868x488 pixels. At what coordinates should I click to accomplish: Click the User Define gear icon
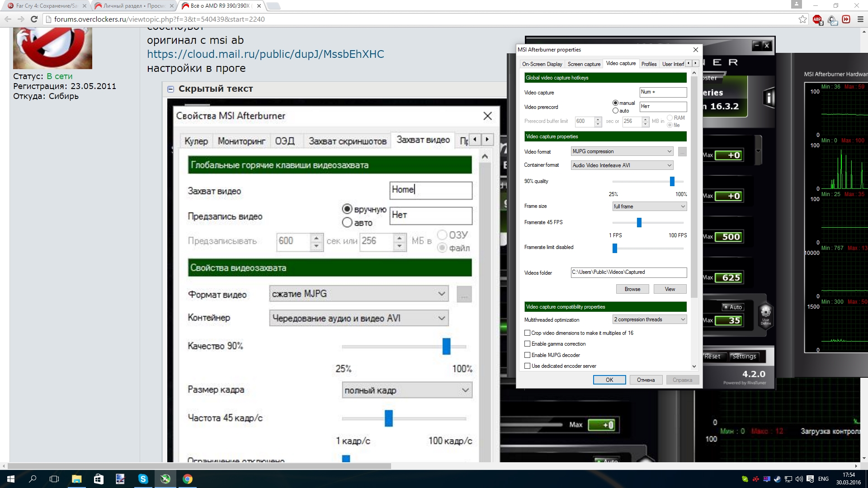click(x=765, y=313)
